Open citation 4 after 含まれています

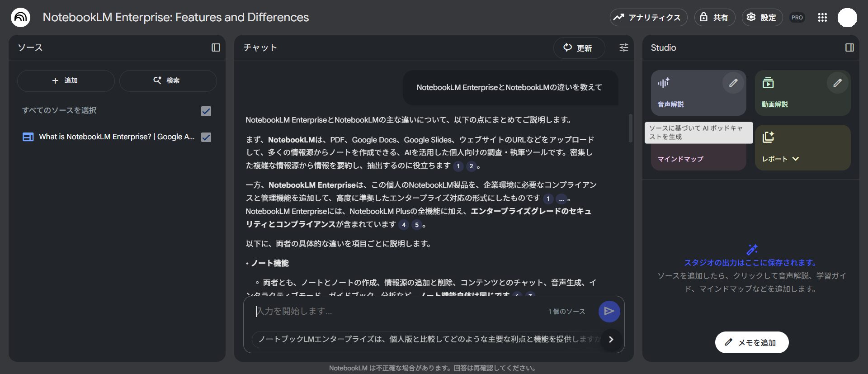[x=404, y=225]
